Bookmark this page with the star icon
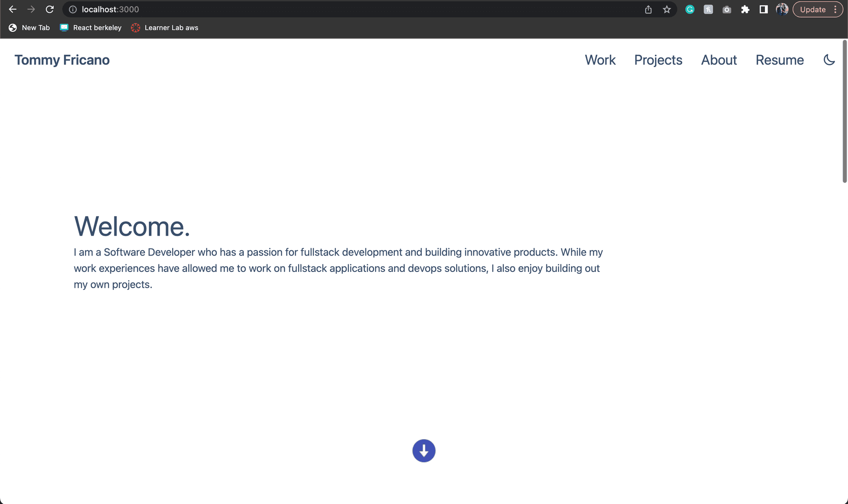Viewport: 848px width, 504px height. point(667,9)
